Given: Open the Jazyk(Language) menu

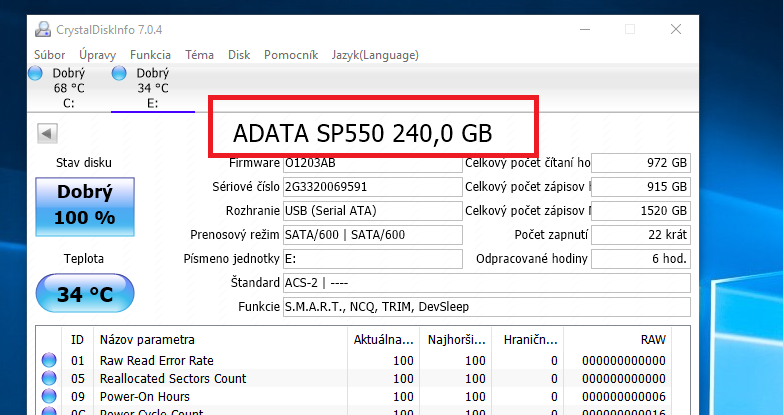Looking at the screenshot, I should pyautogui.click(x=375, y=55).
